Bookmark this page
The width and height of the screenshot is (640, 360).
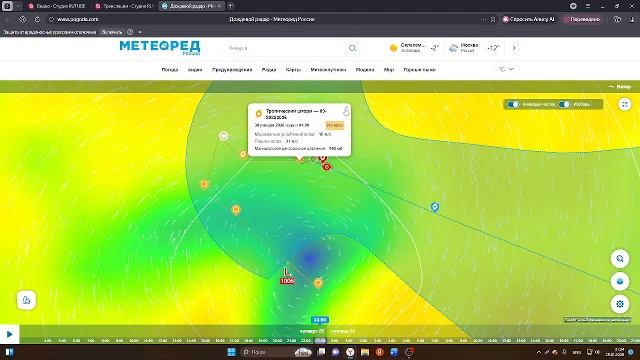tap(493, 19)
